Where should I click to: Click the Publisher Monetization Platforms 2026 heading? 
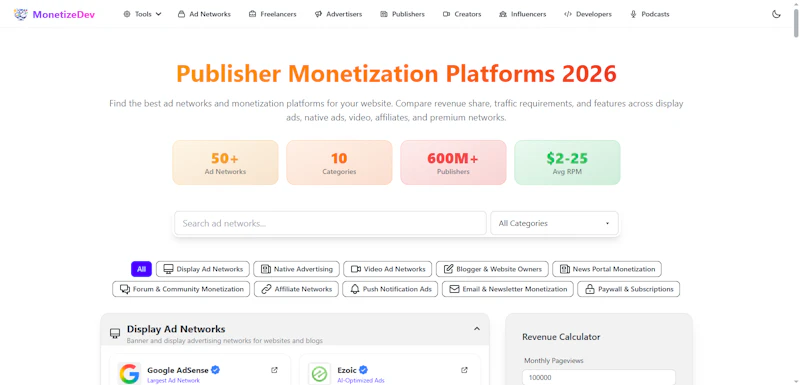(396, 74)
